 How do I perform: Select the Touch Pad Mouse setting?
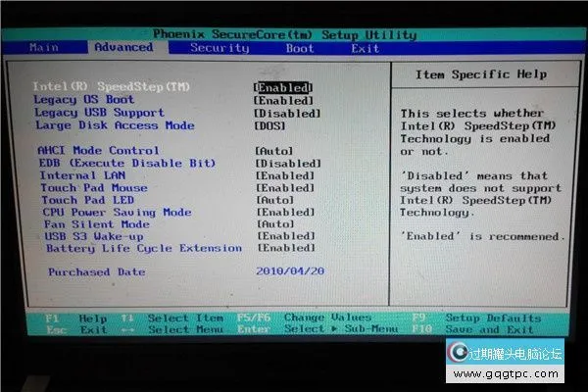tap(93, 188)
